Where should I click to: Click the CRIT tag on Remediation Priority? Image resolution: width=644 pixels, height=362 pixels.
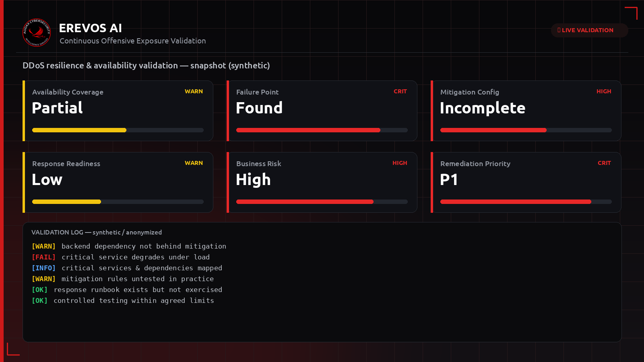coord(604,163)
